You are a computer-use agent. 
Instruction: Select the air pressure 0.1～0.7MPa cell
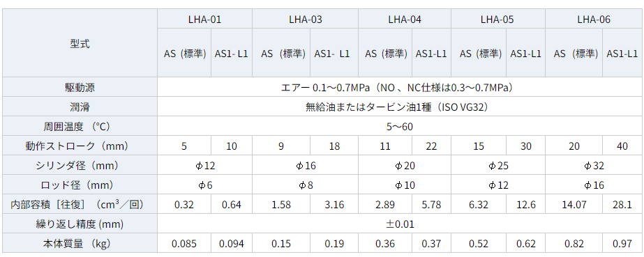pos(400,87)
